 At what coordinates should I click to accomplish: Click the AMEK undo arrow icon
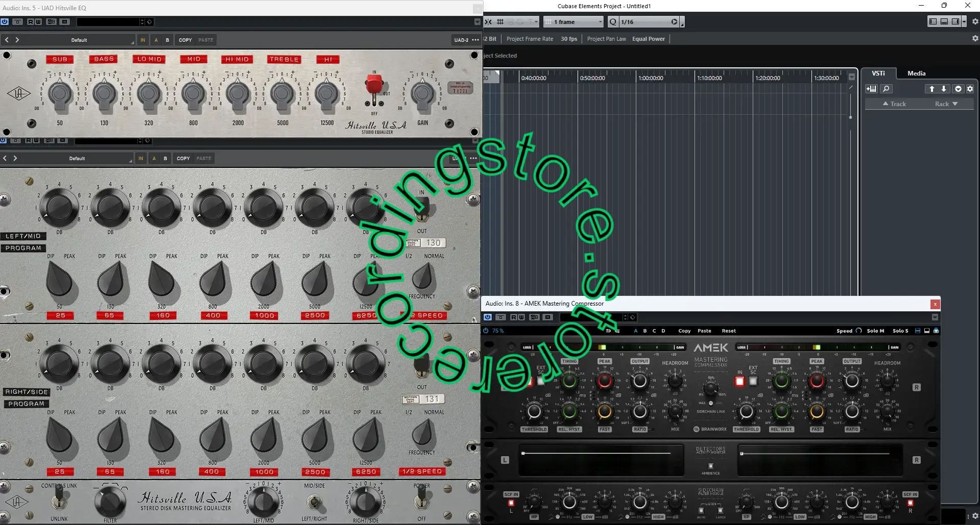pos(608,331)
